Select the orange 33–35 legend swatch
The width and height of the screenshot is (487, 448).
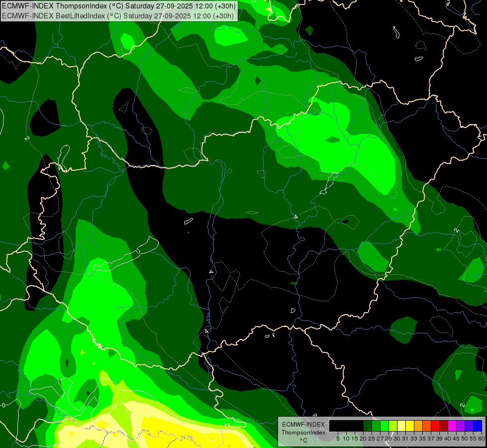pos(418,426)
